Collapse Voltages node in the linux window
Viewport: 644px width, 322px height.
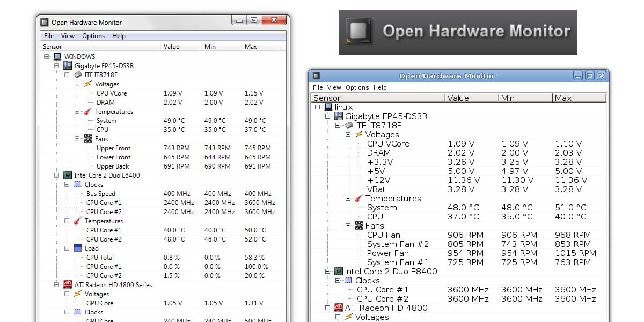pyautogui.click(x=348, y=135)
